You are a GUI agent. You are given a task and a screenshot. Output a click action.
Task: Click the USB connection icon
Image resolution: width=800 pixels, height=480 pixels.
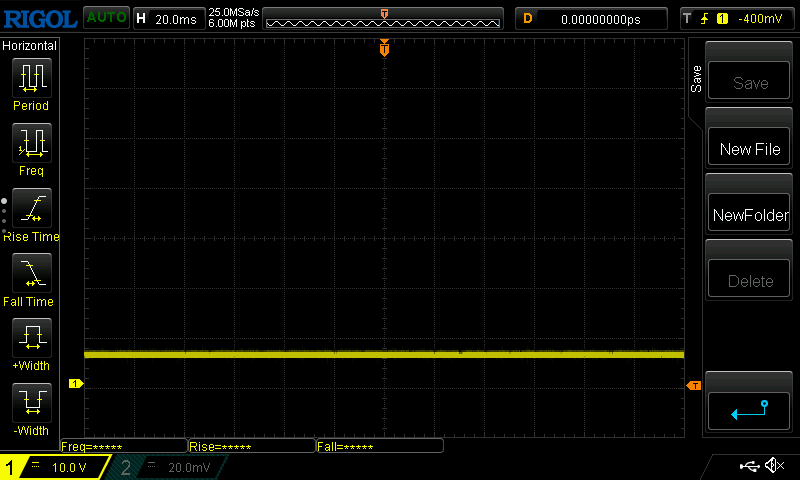(749, 466)
